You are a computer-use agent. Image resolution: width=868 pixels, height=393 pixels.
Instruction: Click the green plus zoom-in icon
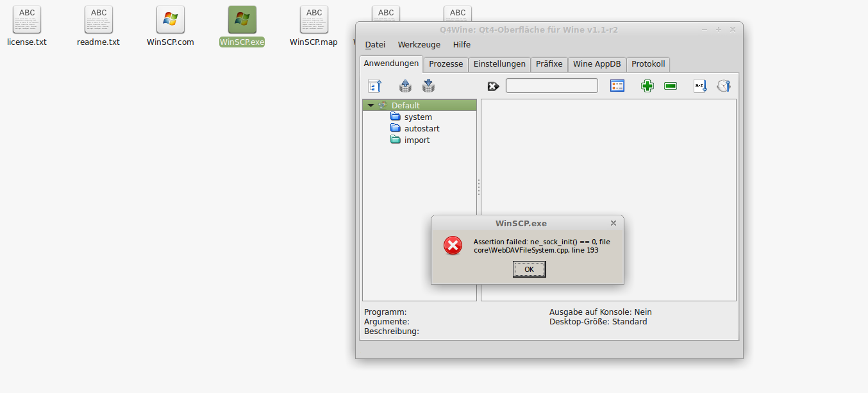click(x=647, y=86)
